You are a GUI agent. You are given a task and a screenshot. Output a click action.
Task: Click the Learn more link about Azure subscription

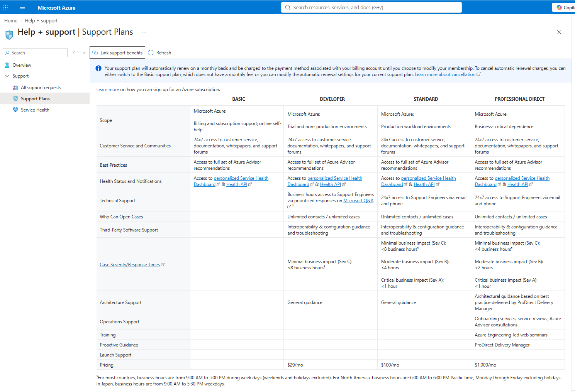click(x=108, y=90)
